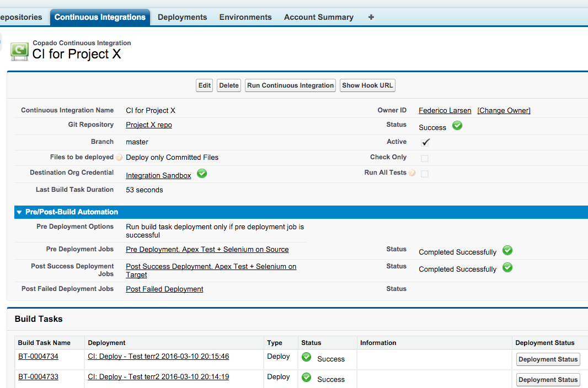
Task: Click the Copado Continuous Integration header icon
Action: (19, 51)
